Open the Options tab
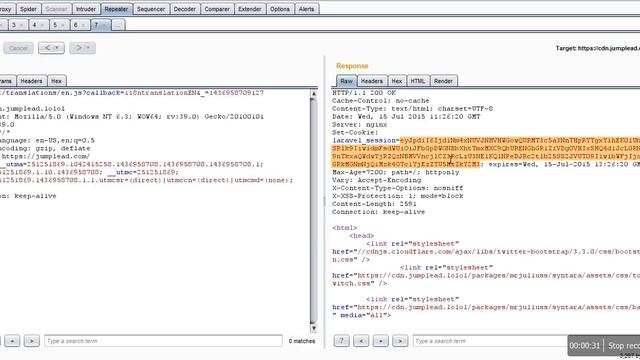This screenshot has height=360, width=640. click(x=280, y=9)
